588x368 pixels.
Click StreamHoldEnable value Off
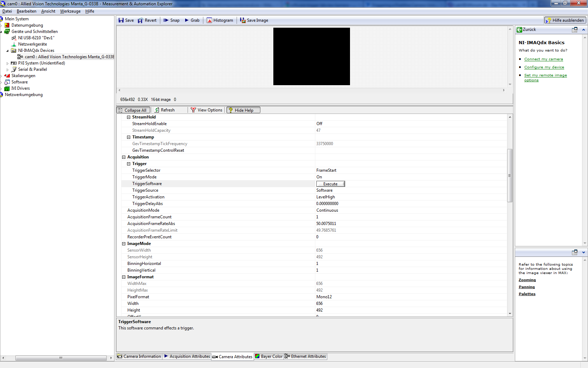point(319,124)
